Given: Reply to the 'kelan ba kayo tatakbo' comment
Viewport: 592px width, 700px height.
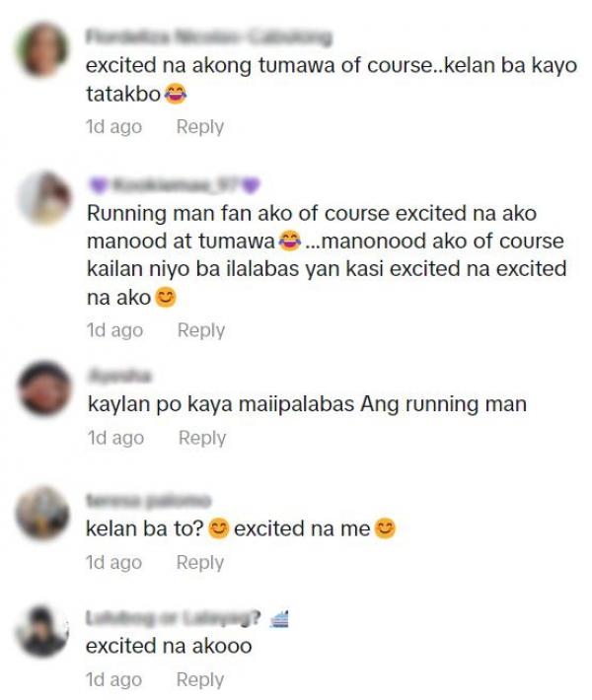Looking at the screenshot, I should 199,127.
